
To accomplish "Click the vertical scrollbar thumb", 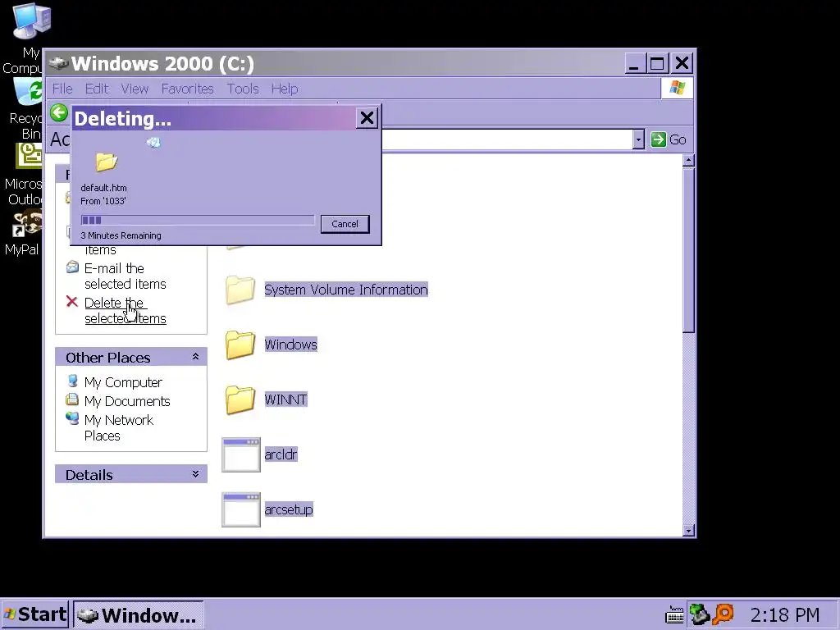I will pos(689,250).
